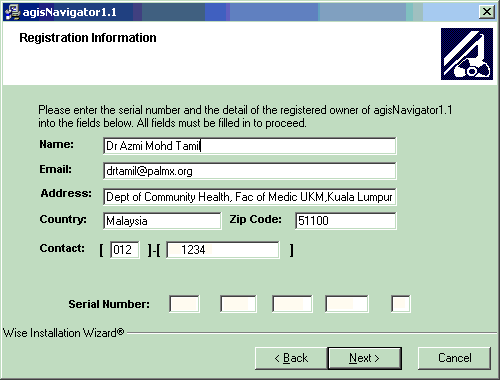500x380 pixels.
Task: Cancel the installation wizard
Action: 454,358
